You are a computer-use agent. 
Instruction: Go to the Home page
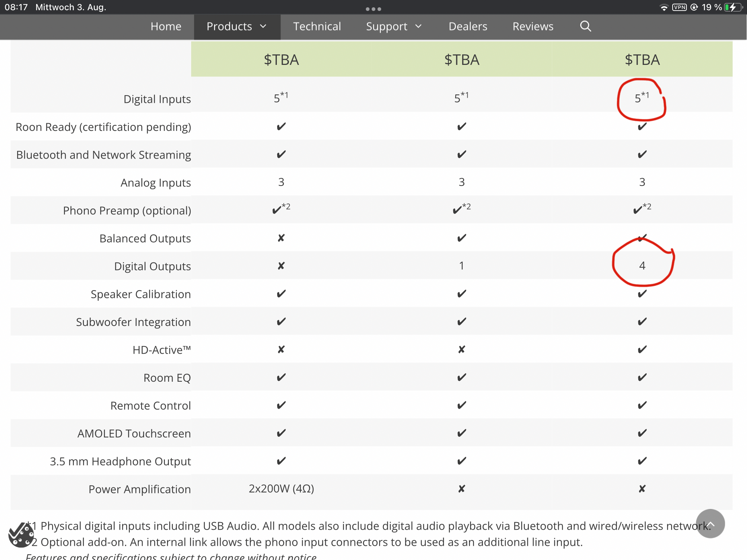[x=166, y=26]
